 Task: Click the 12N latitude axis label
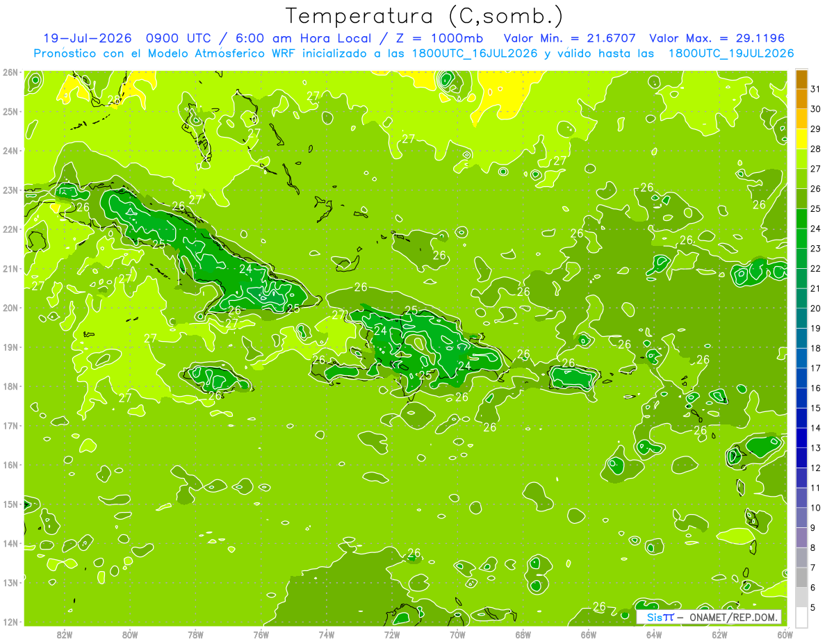[10, 622]
